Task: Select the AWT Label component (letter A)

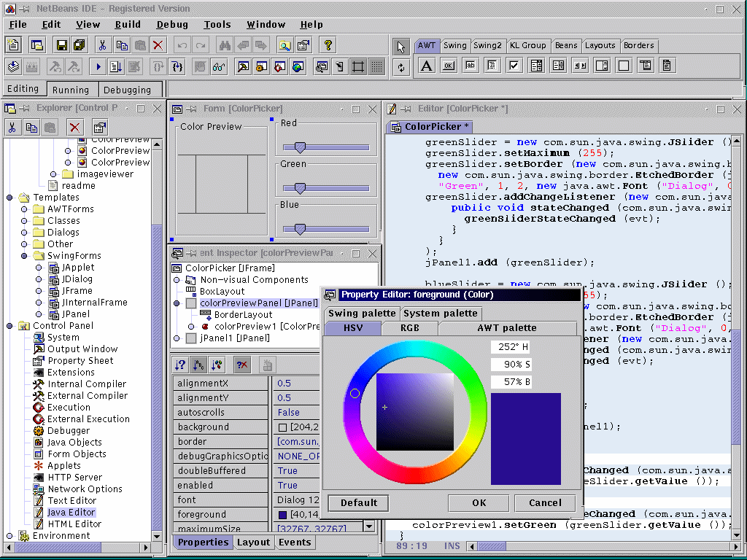Action: [x=427, y=66]
